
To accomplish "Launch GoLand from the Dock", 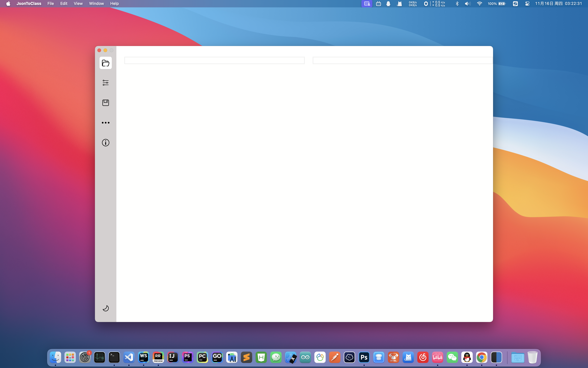I will (x=217, y=357).
